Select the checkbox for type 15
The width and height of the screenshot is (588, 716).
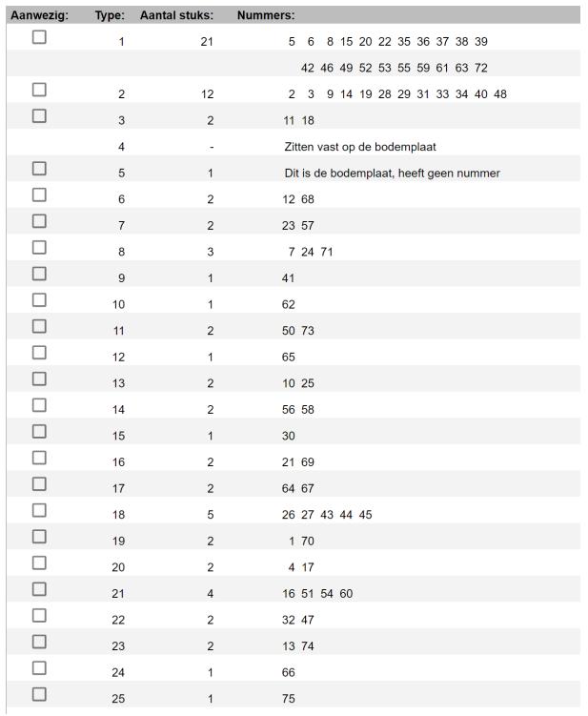tap(39, 431)
